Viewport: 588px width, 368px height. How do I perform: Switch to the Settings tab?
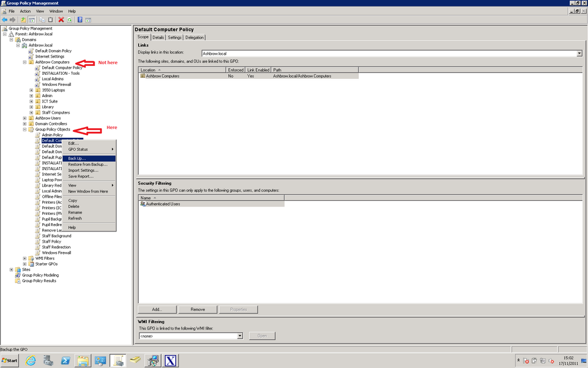[175, 38]
